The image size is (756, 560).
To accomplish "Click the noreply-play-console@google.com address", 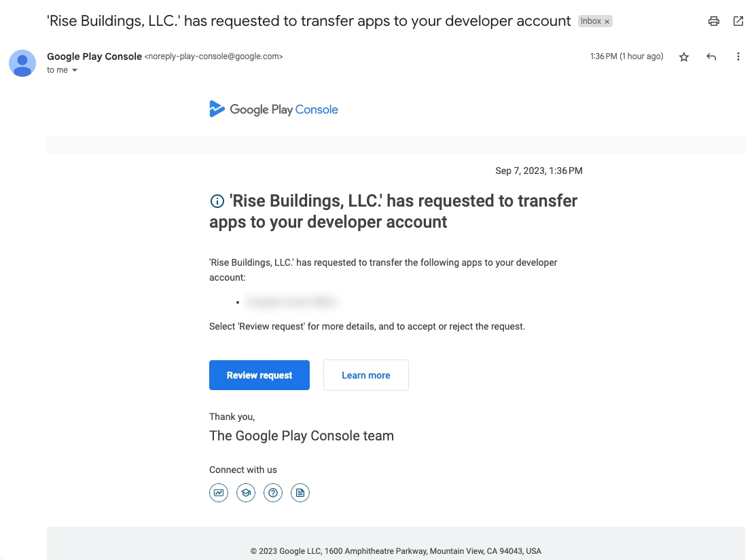I will point(213,56).
